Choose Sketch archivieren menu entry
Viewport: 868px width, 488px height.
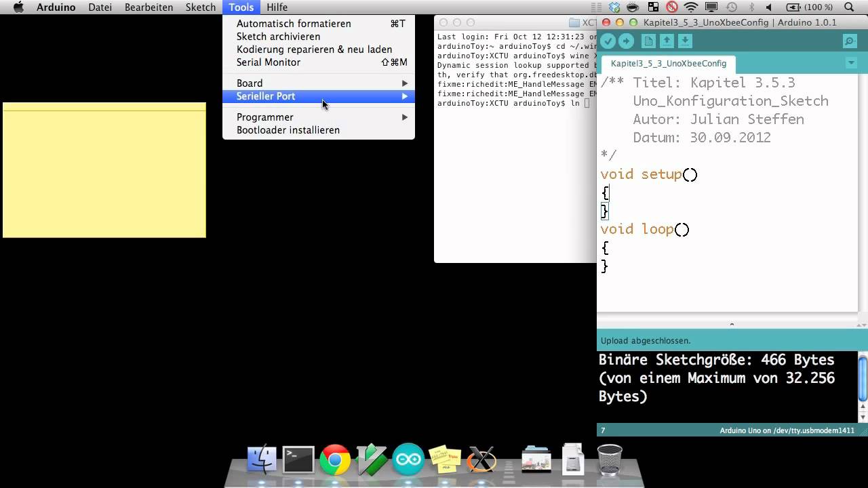319,36
